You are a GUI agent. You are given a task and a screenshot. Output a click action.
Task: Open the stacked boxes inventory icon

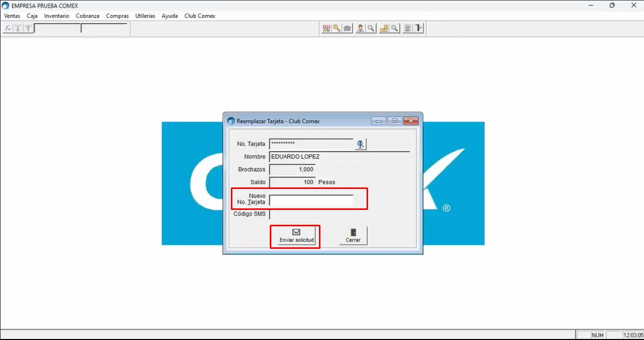click(x=384, y=29)
